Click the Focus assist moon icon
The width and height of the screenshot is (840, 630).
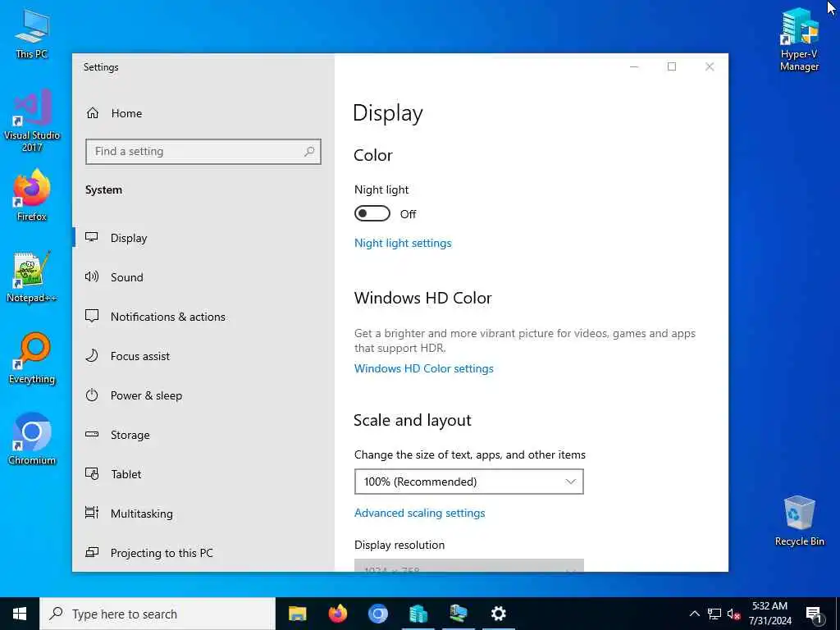coord(92,356)
